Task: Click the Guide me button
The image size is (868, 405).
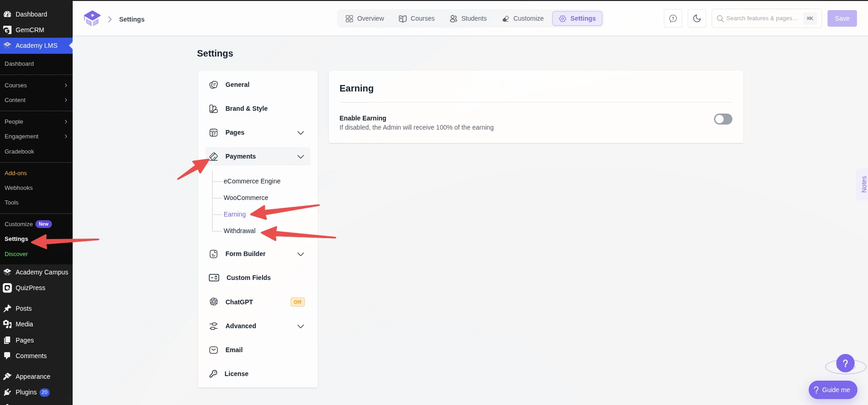Action: pos(833,390)
